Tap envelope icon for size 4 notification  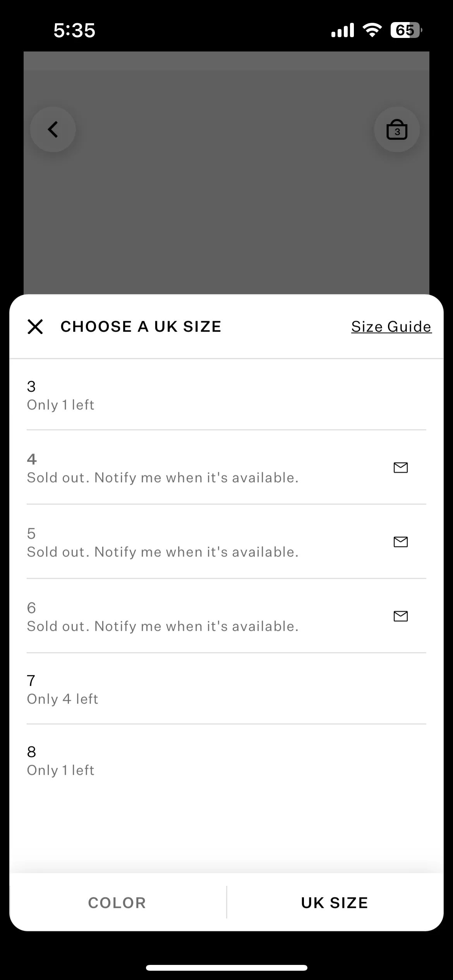pos(401,468)
